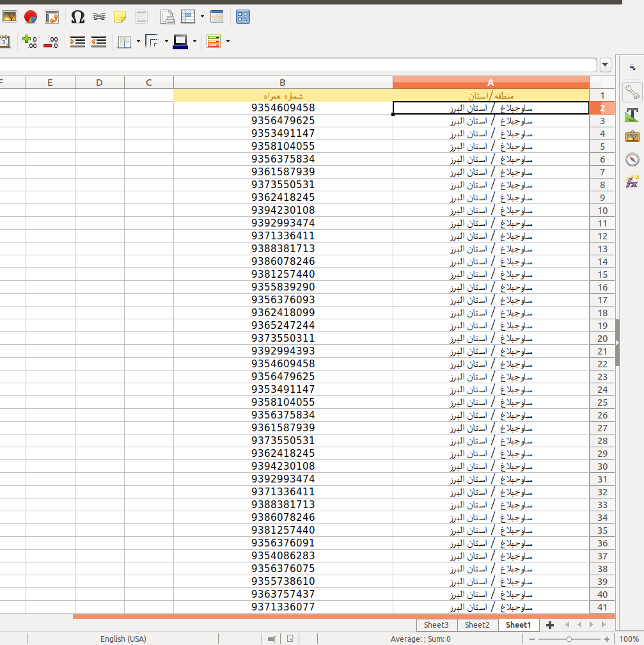Click the zoom slider handle
Image resolution: width=644 pixels, height=645 pixels.
point(569,639)
